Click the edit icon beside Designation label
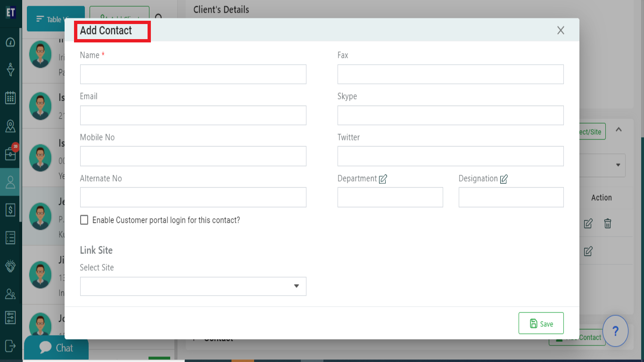This screenshot has height=362, width=644. (x=504, y=179)
